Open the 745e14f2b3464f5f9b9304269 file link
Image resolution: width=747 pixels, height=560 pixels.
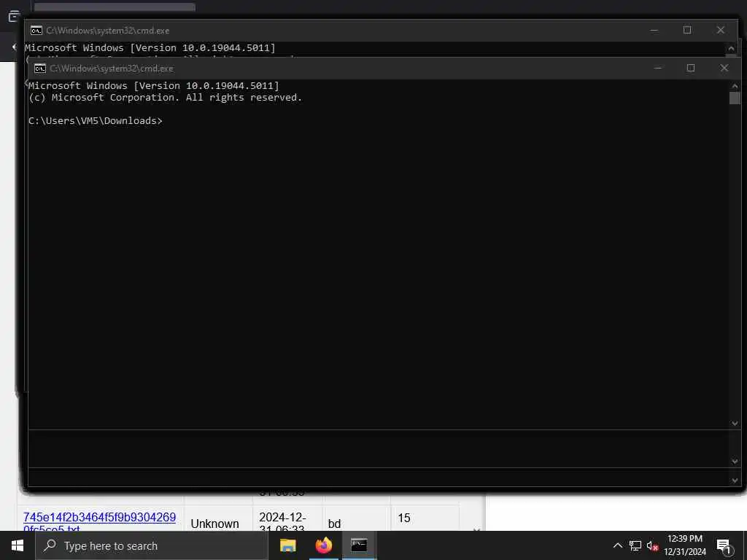tap(99, 522)
